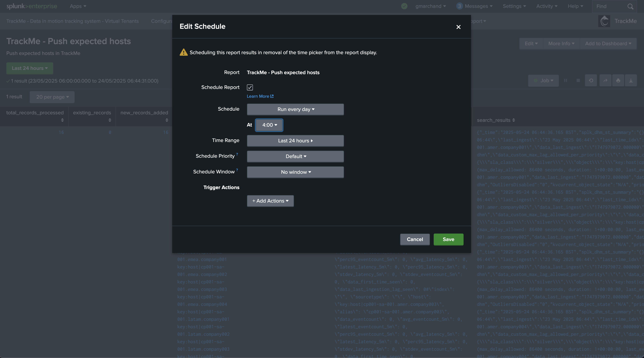Click the print job results icon

[x=618, y=81]
